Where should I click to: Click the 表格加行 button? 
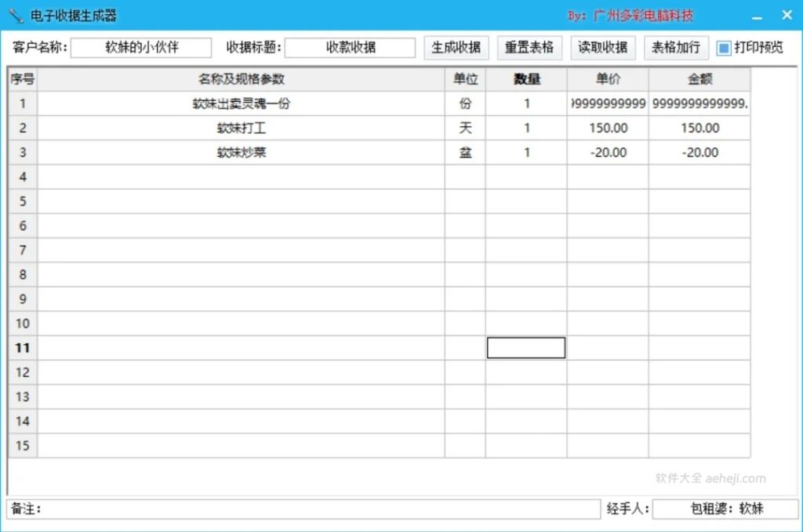(674, 47)
